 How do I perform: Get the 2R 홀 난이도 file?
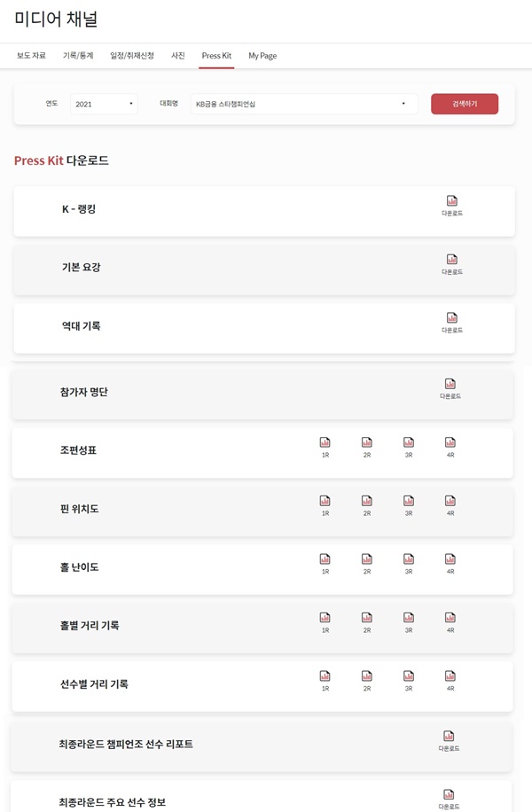[367, 564]
